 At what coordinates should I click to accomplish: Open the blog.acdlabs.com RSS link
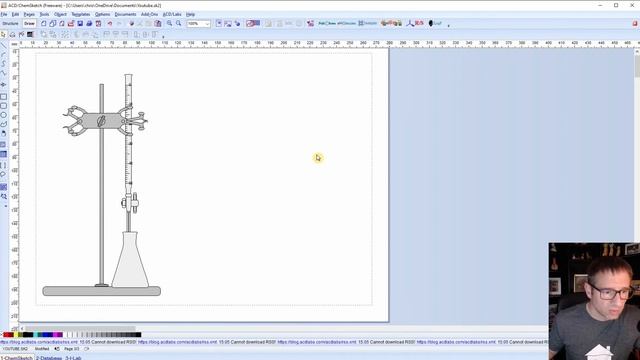39,342
